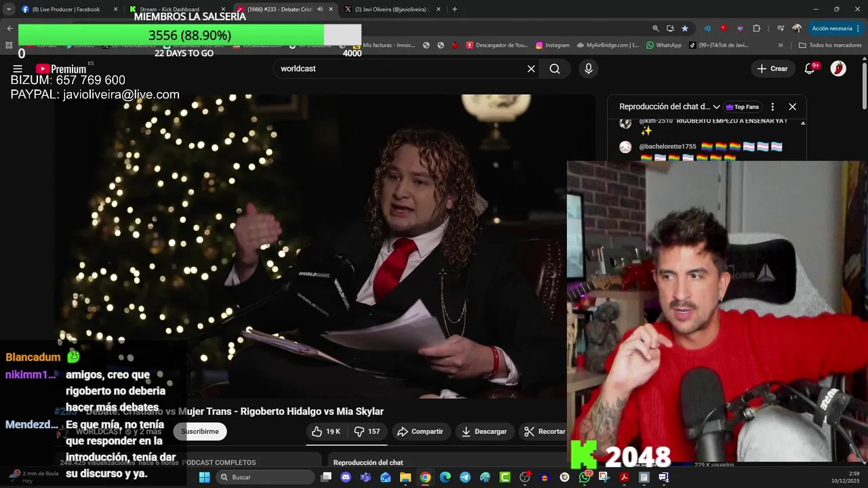The width and height of the screenshot is (868, 488).
Task: Open the Chrome apps grid shortcut
Action: [9, 45]
